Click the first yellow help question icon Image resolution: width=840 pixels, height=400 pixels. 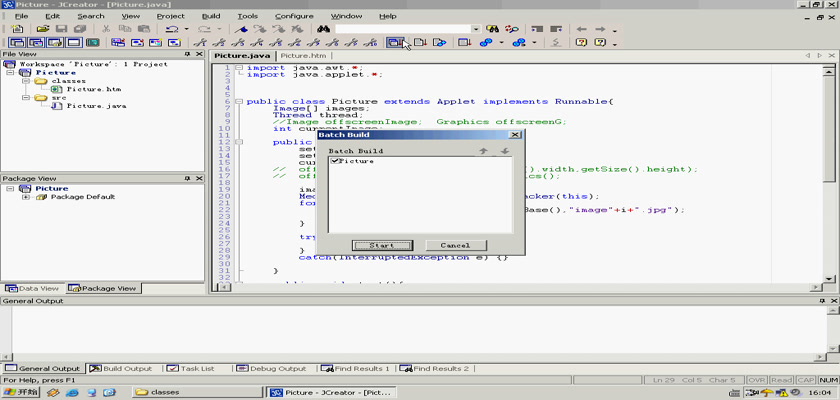[581, 42]
